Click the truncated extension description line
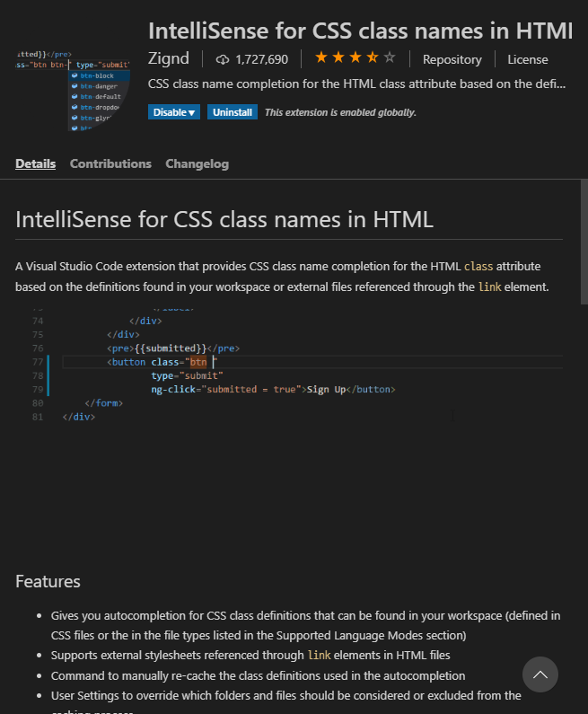The width and height of the screenshot is (588, 714). (356, 84)
